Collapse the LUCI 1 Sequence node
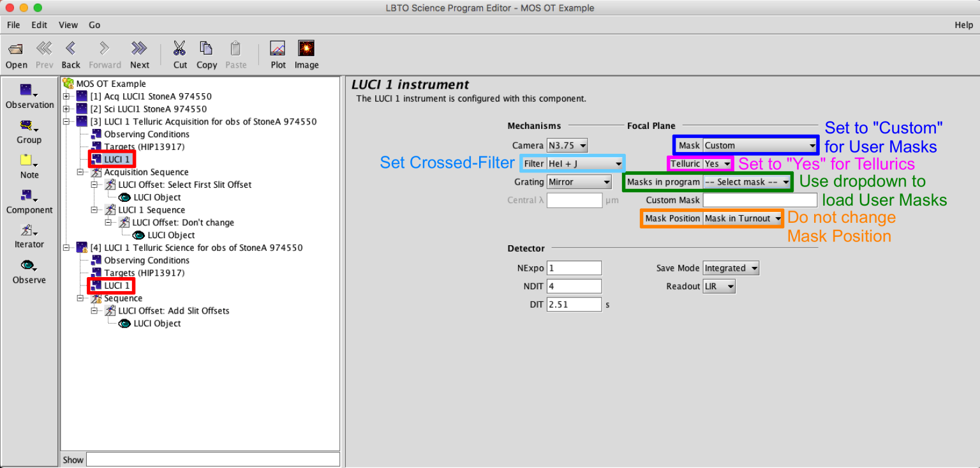Viewport: 980px width, 468px height. (x=94, y=210)
